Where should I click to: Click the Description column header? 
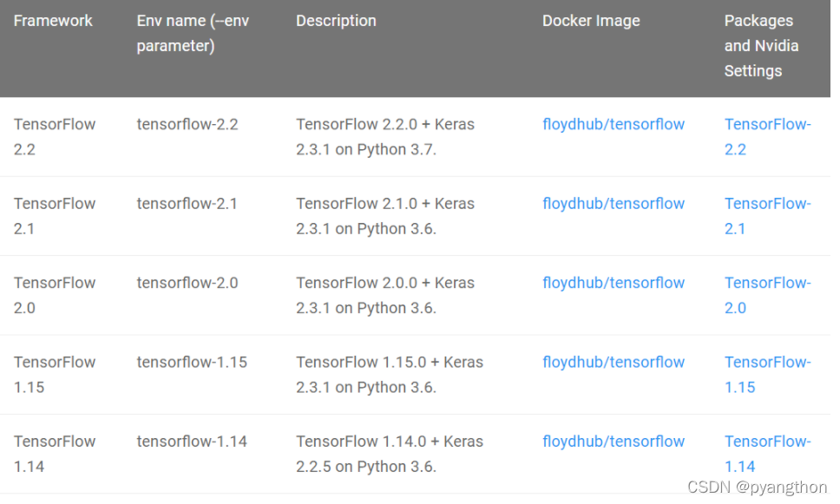pos(336,21)
